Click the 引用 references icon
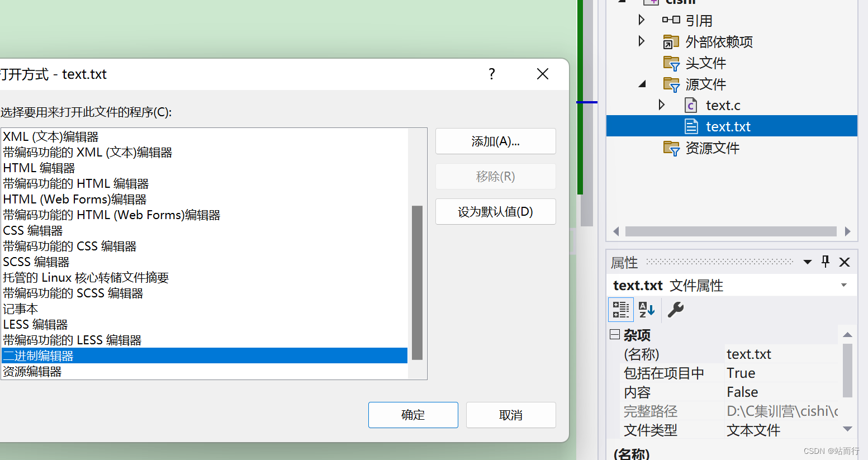The width and height of the screenshot is (868, 460). 671,20
